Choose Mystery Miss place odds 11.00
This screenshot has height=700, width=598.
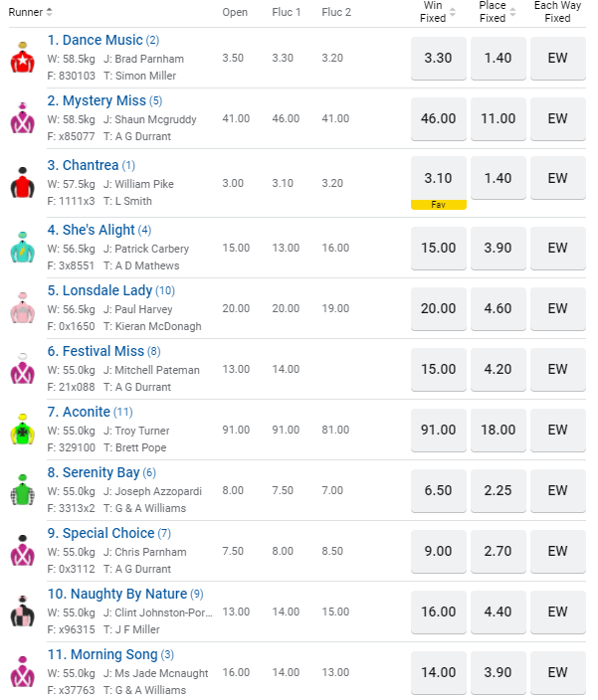[x=498, y=118]
